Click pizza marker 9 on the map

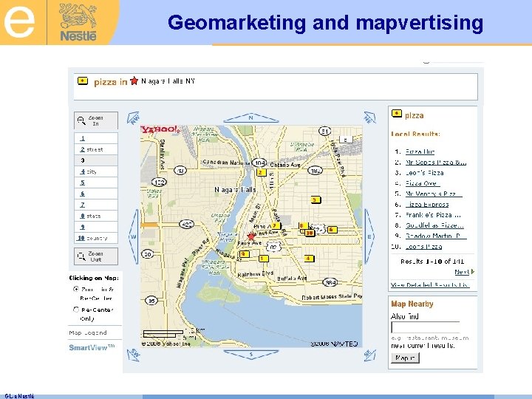245,253
